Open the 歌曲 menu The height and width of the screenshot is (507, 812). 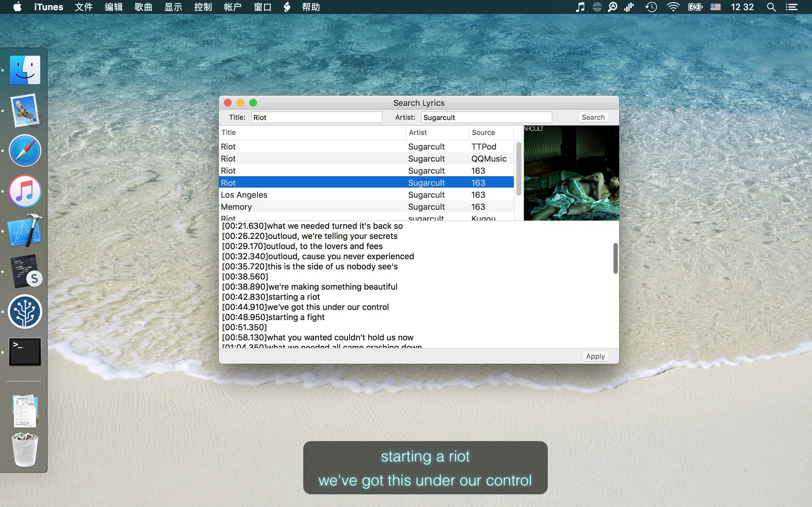point(143,7)
